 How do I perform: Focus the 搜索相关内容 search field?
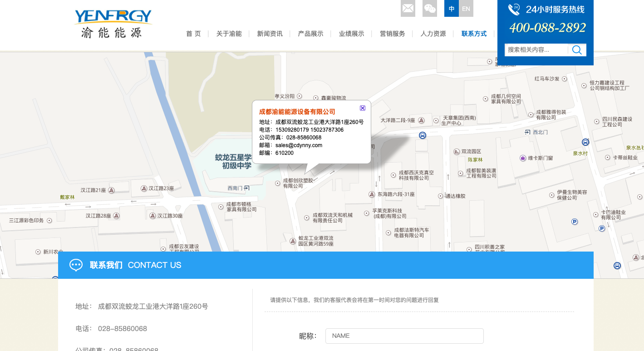coord(536,50)
